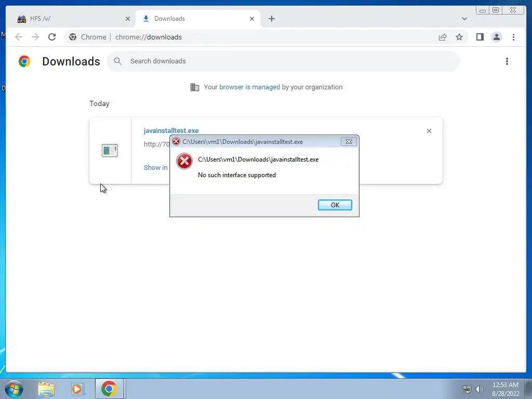Click the red error icon in dialog
This screenshot has height=399, width=532.
pyautogui.click(x=184, y=161)
